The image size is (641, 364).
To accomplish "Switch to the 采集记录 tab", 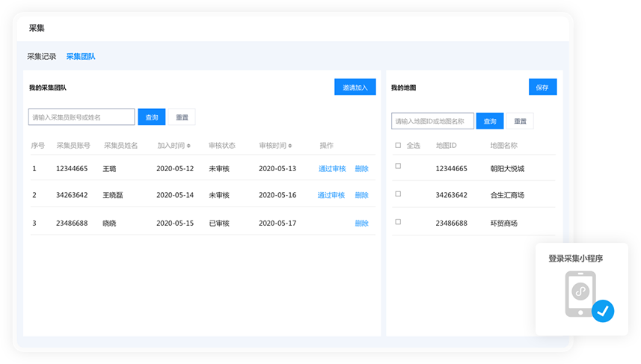I will 42,56.
